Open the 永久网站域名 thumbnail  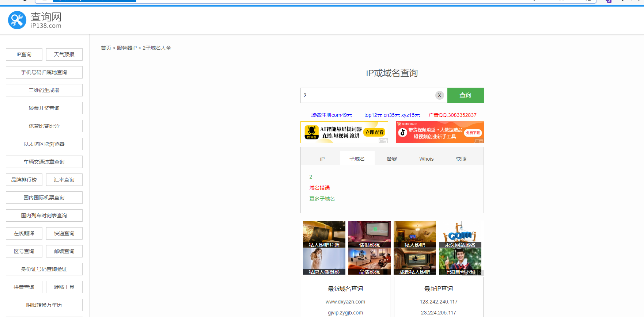pos(460,234)
